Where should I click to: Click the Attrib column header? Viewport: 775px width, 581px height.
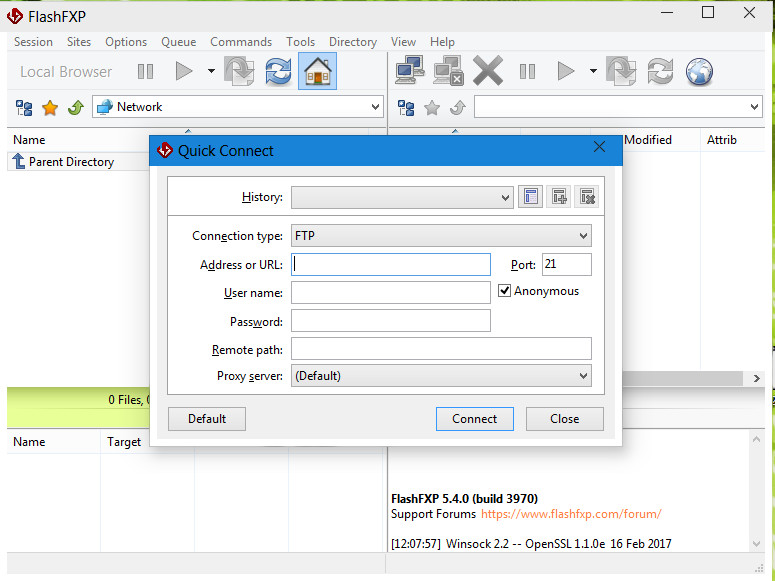722,140
